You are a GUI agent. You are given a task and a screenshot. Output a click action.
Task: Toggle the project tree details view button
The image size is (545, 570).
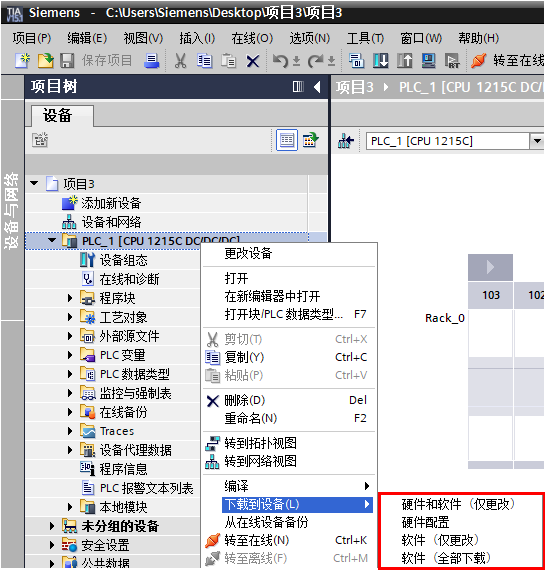[287, 140]
